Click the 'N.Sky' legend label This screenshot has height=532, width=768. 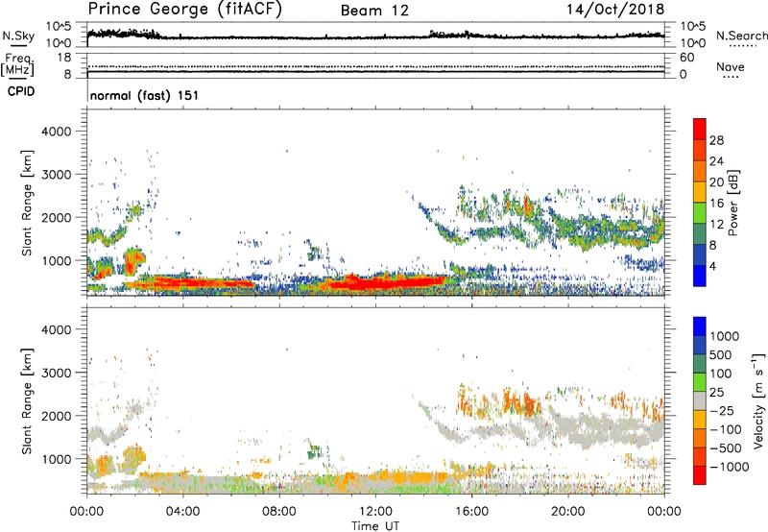(x=18, y=36)
